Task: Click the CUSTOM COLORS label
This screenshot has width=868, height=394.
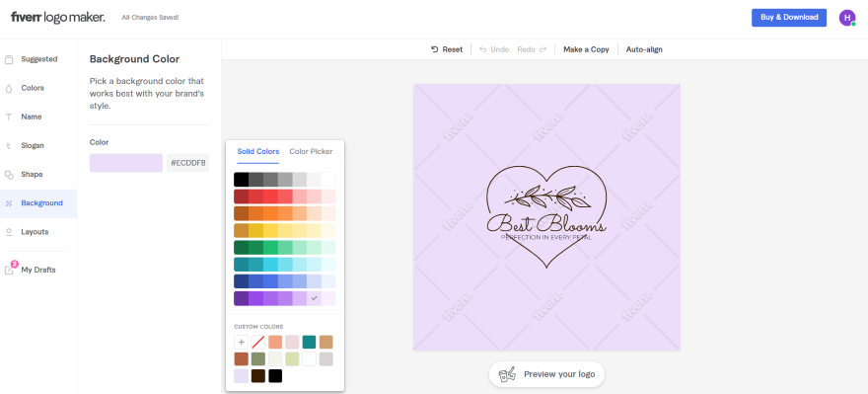Action: click(258, 327)
